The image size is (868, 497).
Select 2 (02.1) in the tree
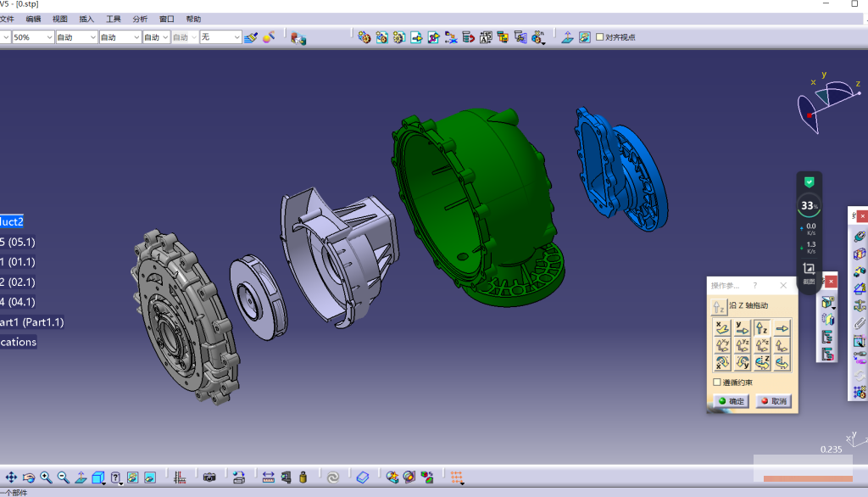tap(18, 282)
